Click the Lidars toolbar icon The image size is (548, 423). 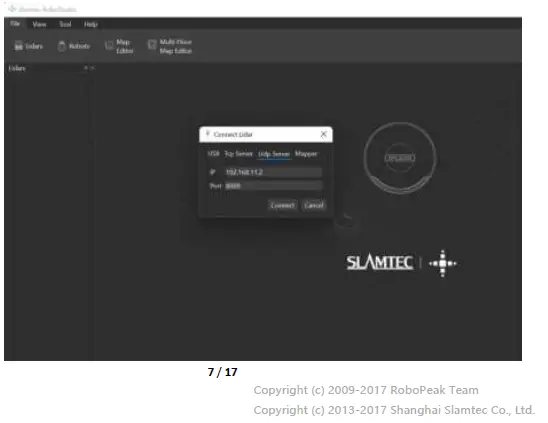pyautogui.click(x=28, y=46)
